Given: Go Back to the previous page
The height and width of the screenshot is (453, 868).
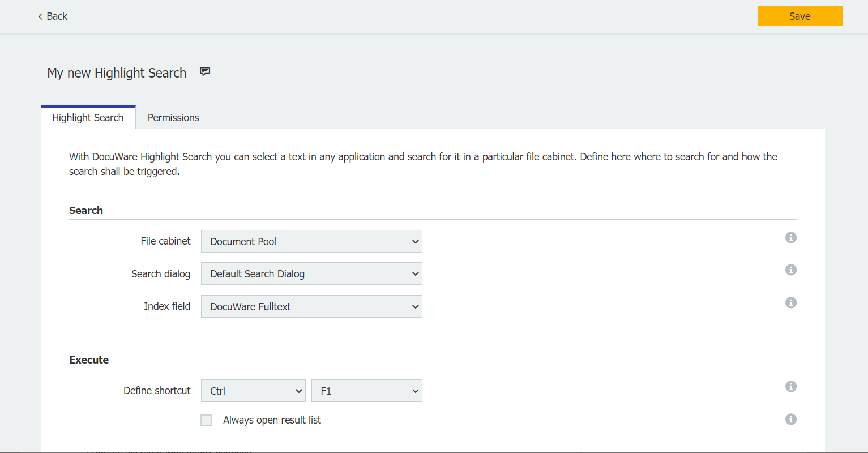Looking at the screenshot, I should (x=53, y=16).
